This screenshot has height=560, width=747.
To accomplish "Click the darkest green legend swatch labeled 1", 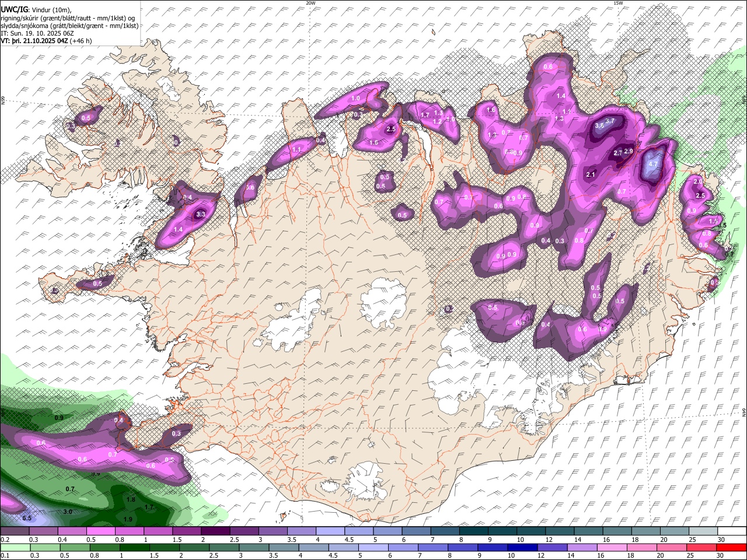I will [x=135, y=548].
